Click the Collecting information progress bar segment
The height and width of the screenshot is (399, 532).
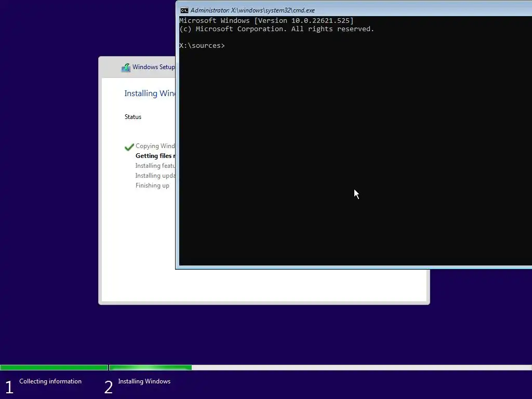point(54,367)
